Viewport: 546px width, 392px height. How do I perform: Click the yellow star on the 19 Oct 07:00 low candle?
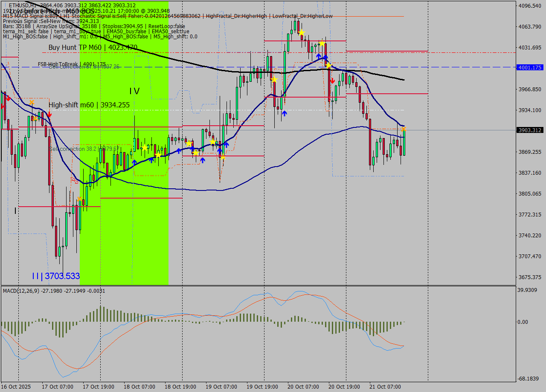coord(222,157)
